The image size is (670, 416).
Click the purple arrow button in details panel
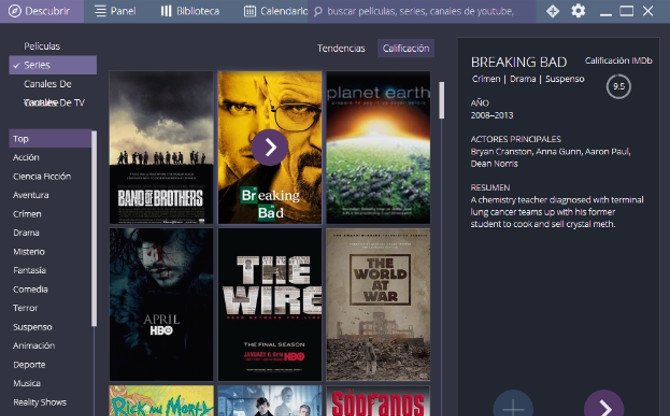point(603,404)
